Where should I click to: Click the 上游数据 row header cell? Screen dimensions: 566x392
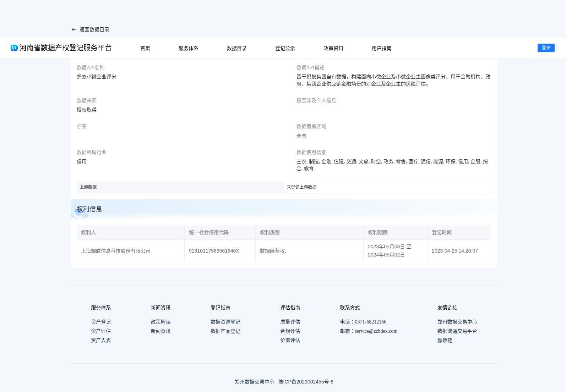click(180, 187)
